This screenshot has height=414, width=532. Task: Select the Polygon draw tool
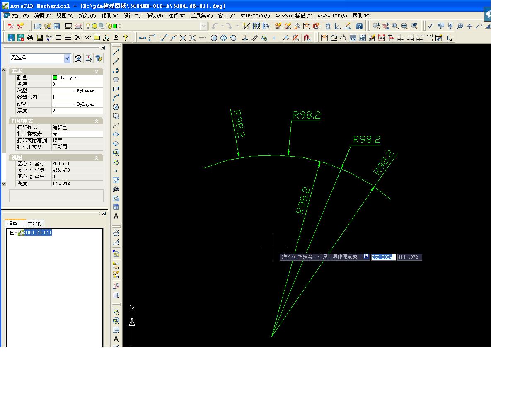116,80
